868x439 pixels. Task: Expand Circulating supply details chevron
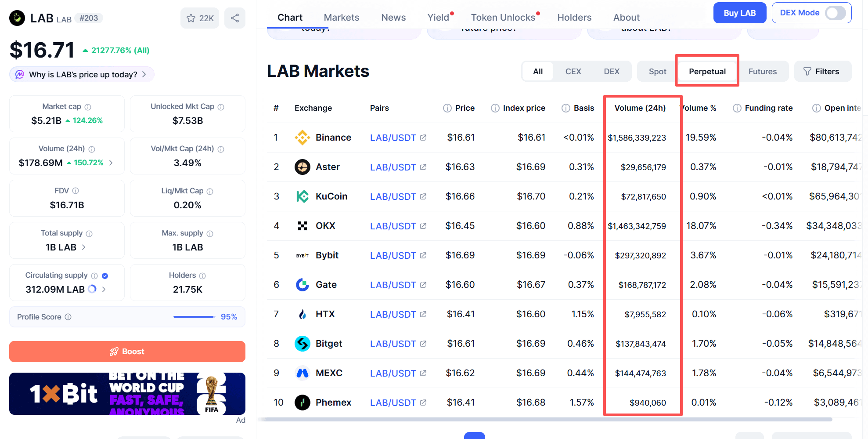(104, 289)
